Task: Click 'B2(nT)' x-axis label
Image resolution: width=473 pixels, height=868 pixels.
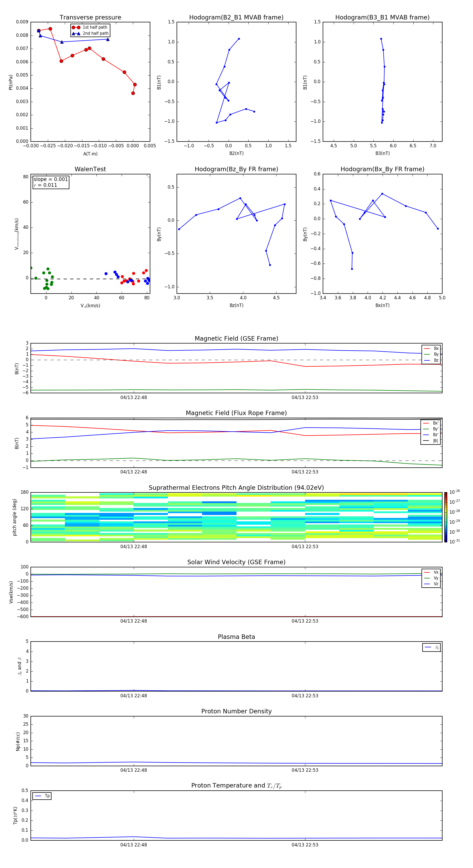Action: click(236, 153)
